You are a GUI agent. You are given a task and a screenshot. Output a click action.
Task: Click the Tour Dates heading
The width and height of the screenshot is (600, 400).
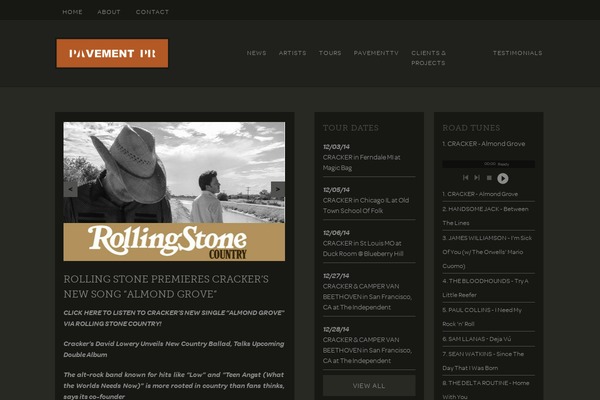351,128
